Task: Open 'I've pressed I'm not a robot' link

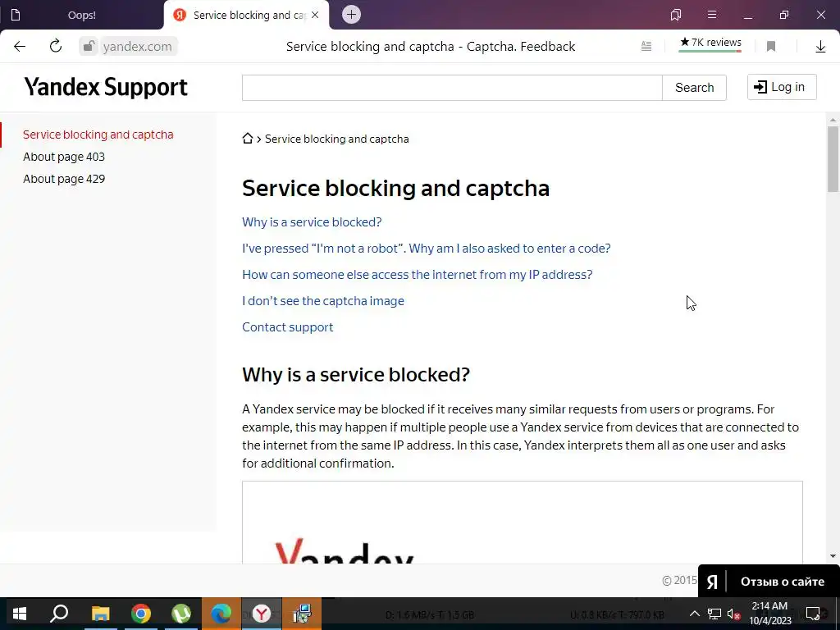Action: click(x=427, y=248)
